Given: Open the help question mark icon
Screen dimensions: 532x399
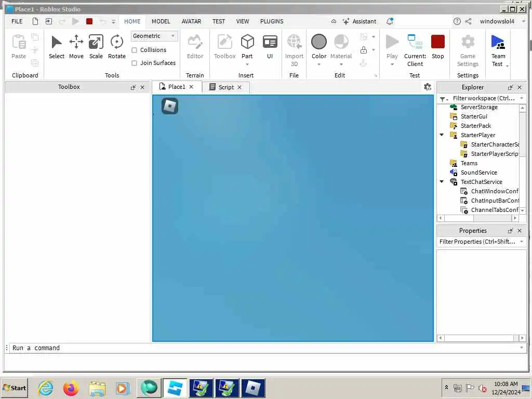Looking at the screenshot, I should point(457,21).
